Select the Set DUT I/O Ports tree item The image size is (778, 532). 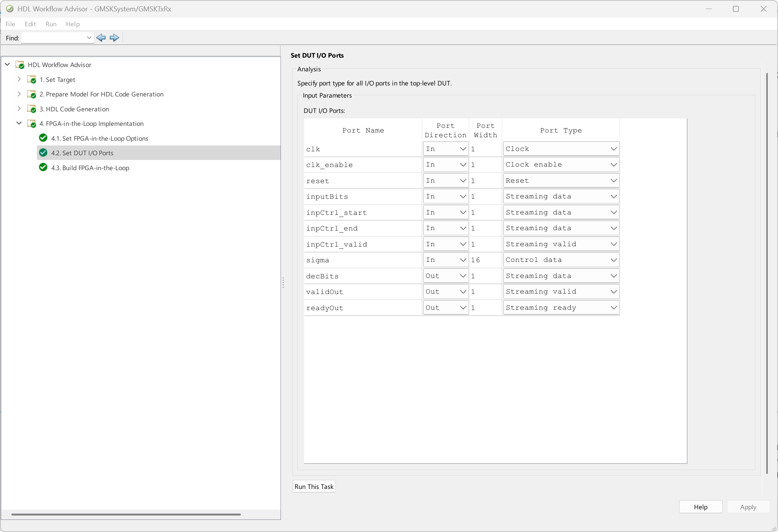pos(88,153)
